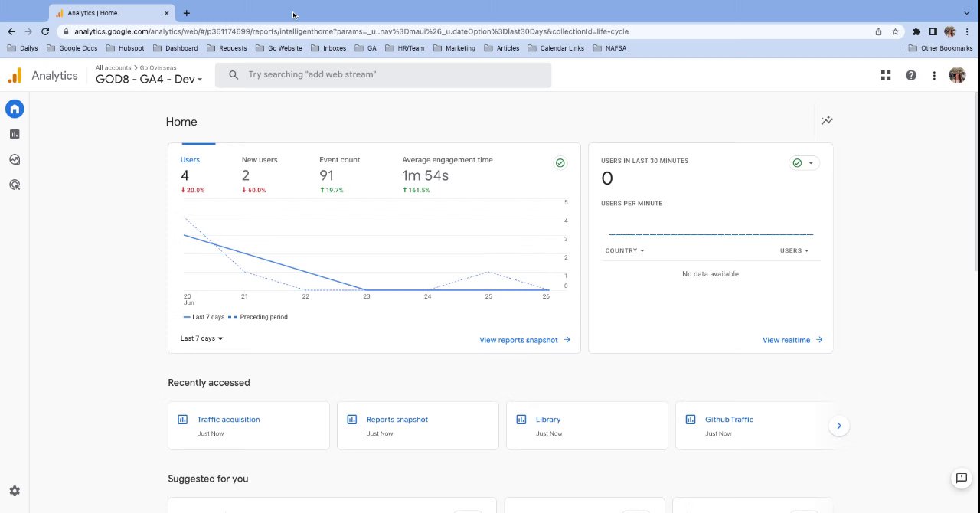Click the feedback icon at bottom right
The image size is (980, 513).
pos(961,479)
